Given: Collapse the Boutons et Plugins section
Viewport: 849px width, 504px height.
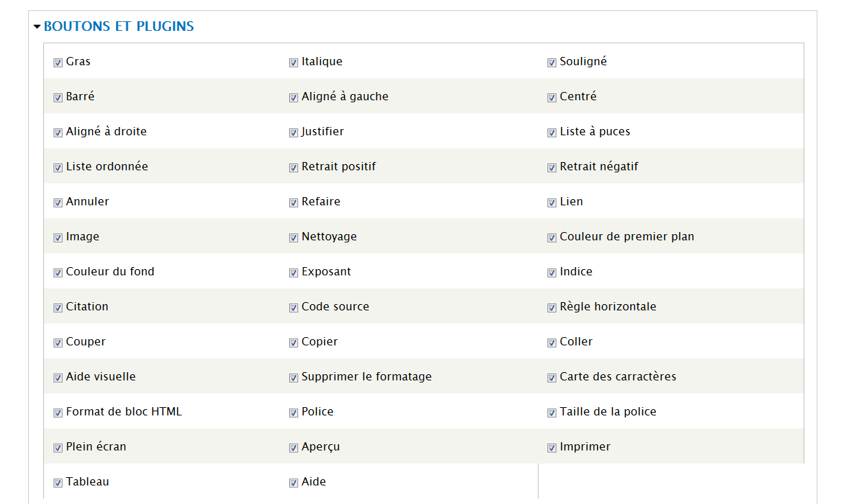Looking at the screenshot, I should point(37,27).
